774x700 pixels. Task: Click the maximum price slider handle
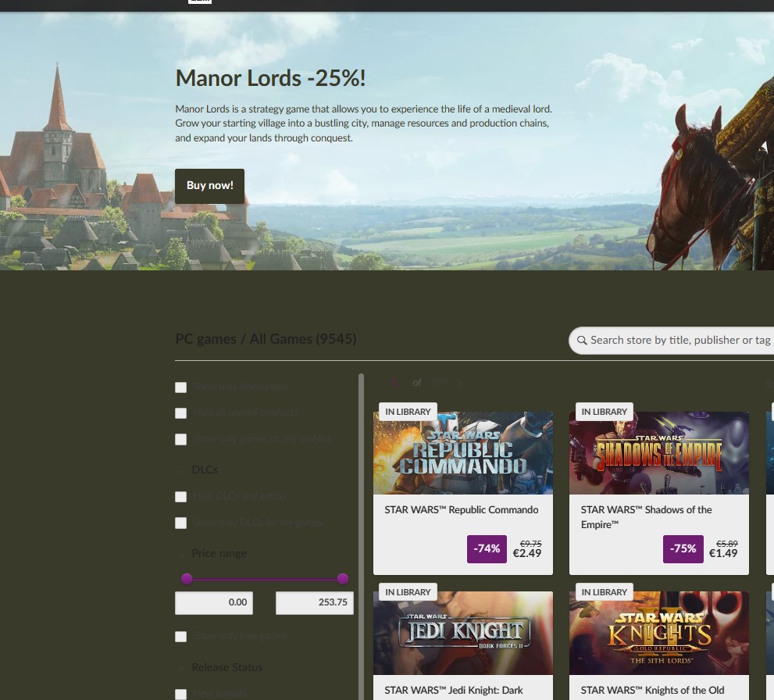click(x=343, y=579)
